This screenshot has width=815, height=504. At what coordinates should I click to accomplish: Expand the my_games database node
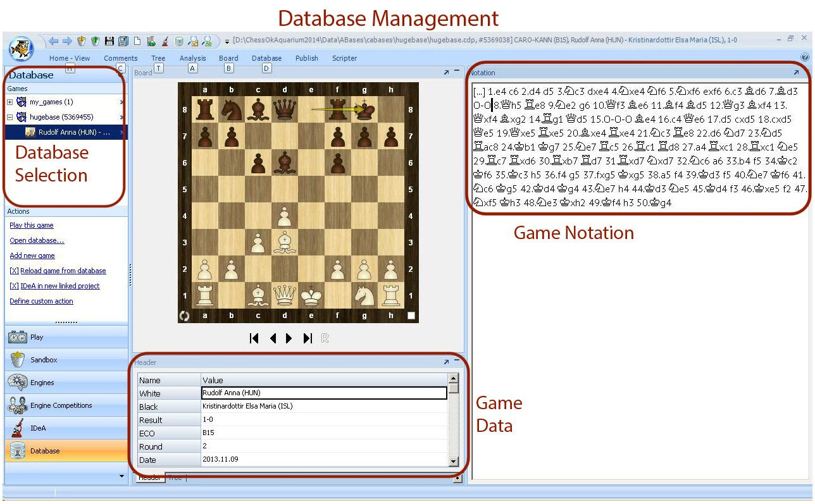11,103
